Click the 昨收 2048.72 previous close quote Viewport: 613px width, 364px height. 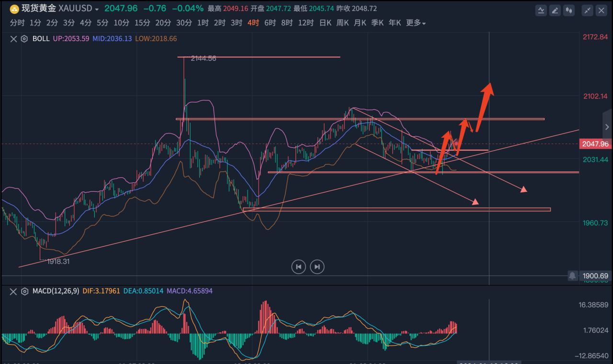pos(356,9)
